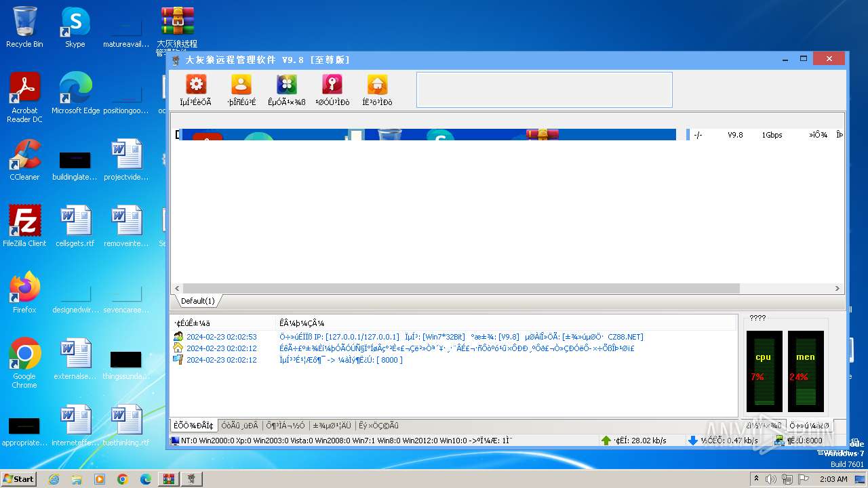
Task: Open Google Chrome desktop shortcut
Action: coord(24,363)
